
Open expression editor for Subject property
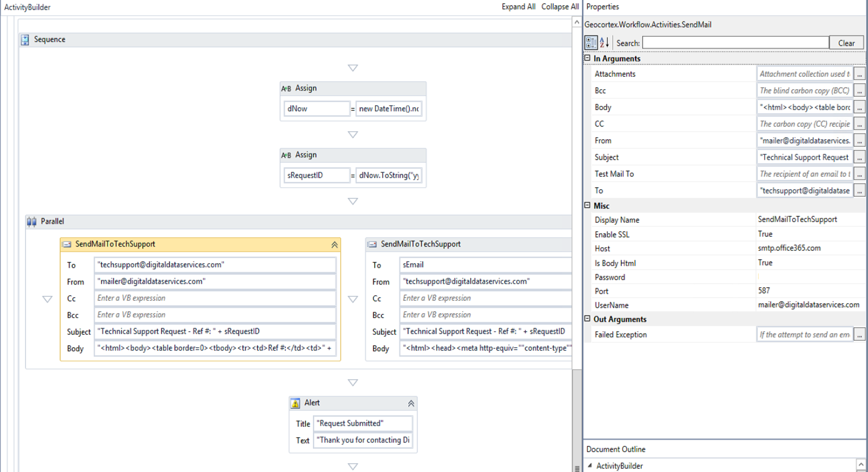tap(860, 157)
